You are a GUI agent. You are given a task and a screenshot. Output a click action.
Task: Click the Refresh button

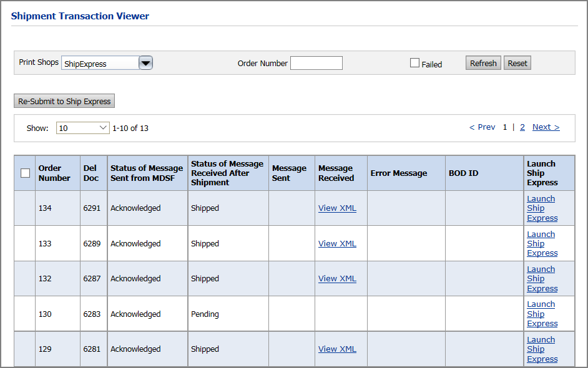coord(483,63)
